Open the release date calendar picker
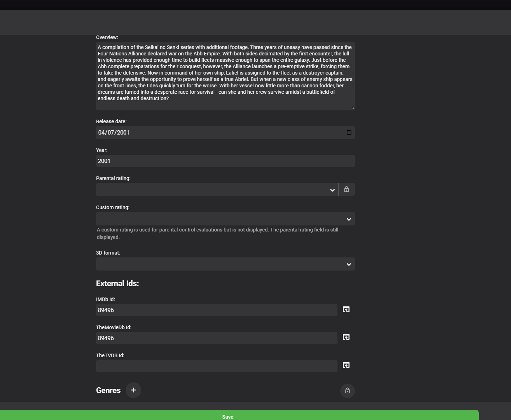The image size is (511, 420). pyautogui.click(x=349, y=132)
